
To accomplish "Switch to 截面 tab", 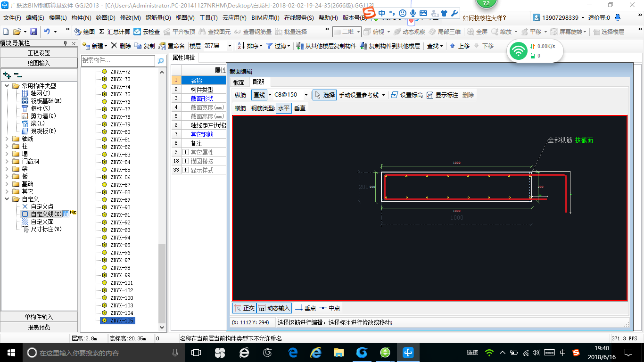I will pos(239,82).
